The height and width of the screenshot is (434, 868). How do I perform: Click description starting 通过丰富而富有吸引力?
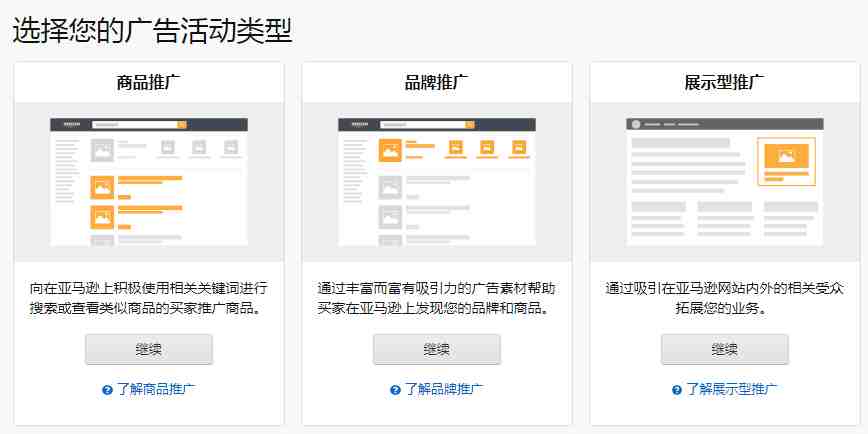point(436,298)
